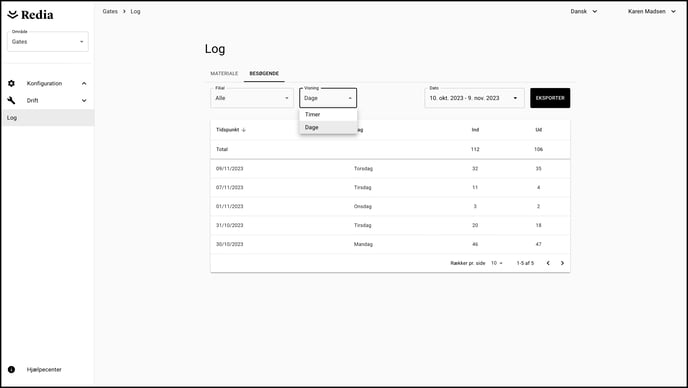This screenshot has width=688, height=388.
Task: Click Drift sidebar label
Action: [32, 101]
